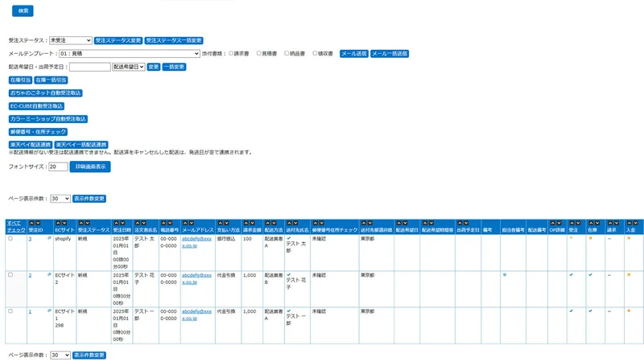The image size is (644, 362).
Task: Sort 送付先氏名 column ascending
Action: [x=289, y=223]
